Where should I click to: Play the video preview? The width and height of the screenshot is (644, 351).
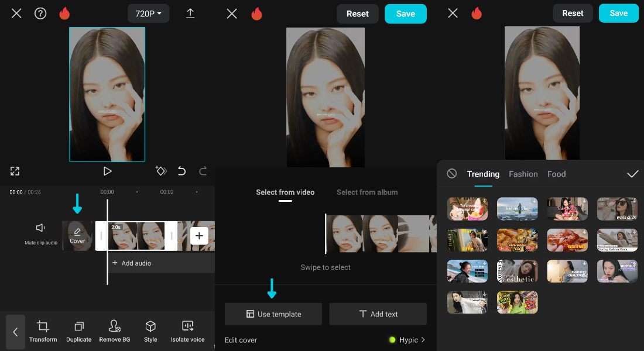pyautogui.click(x=107, y=171)
